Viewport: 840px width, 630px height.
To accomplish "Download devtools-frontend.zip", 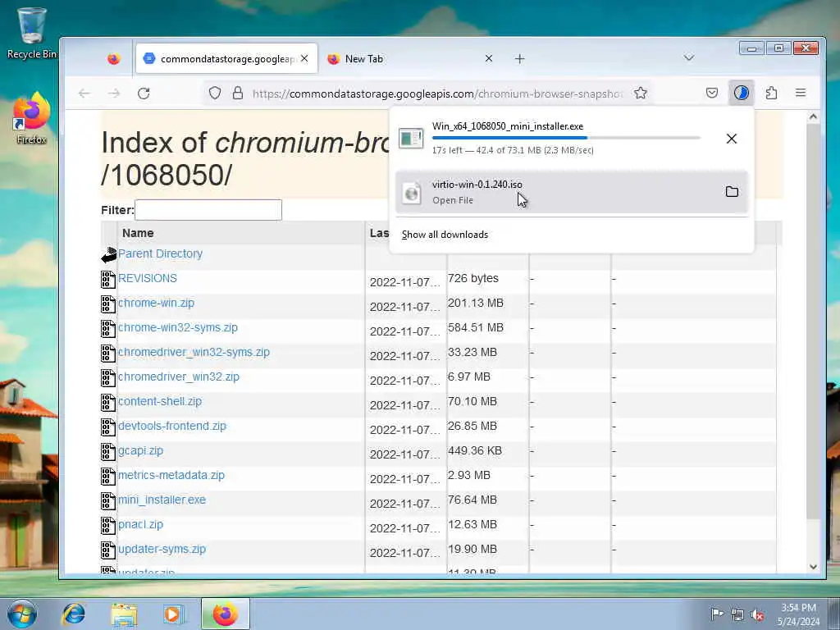I will pos(172,426).
